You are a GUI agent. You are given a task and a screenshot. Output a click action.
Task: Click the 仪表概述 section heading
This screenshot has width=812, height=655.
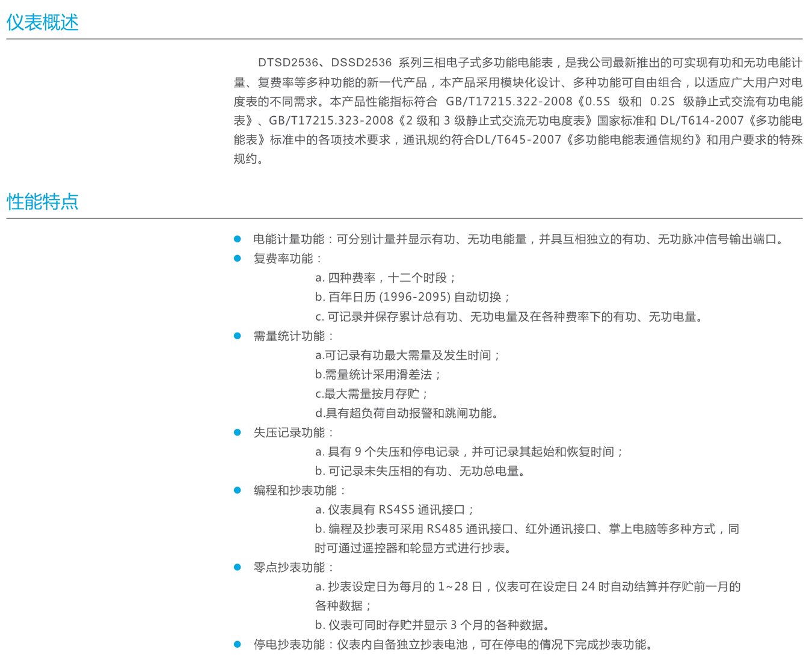(43, 23)
